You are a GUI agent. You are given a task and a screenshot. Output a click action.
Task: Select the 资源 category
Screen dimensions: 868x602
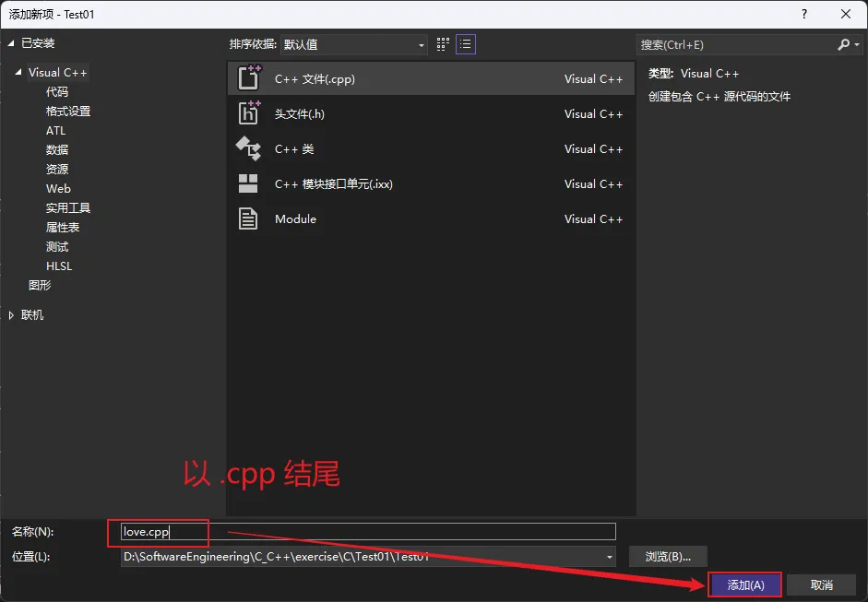57,170
